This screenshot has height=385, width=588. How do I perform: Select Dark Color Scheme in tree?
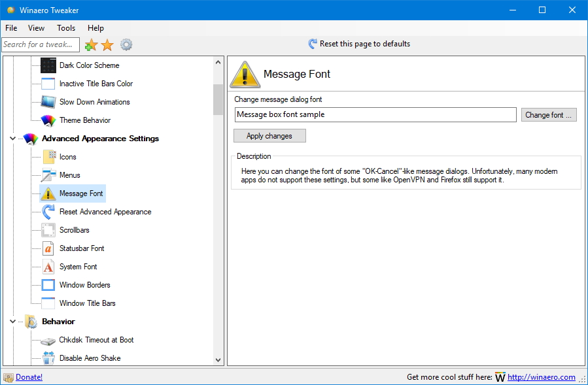(x=89, y=65)
